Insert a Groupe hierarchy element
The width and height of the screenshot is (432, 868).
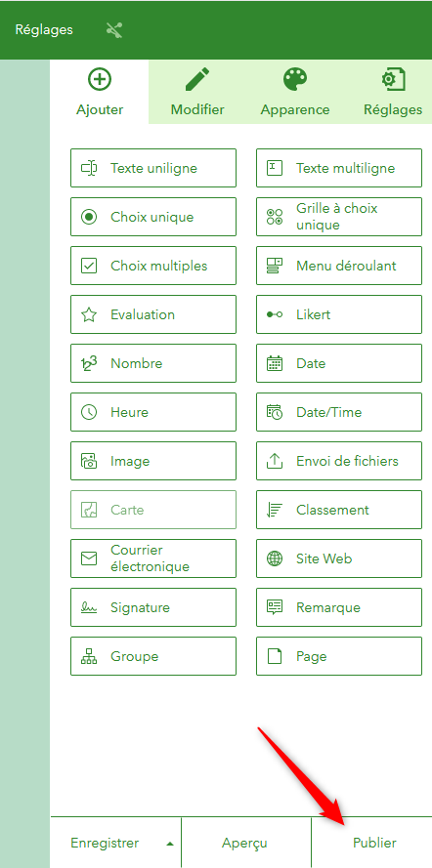[x=153, y=656]
